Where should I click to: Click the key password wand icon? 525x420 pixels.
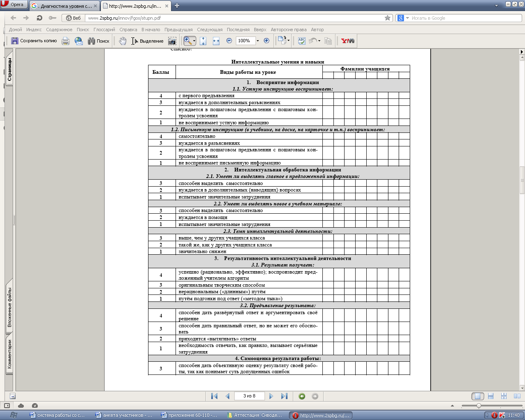click(52, 18)
